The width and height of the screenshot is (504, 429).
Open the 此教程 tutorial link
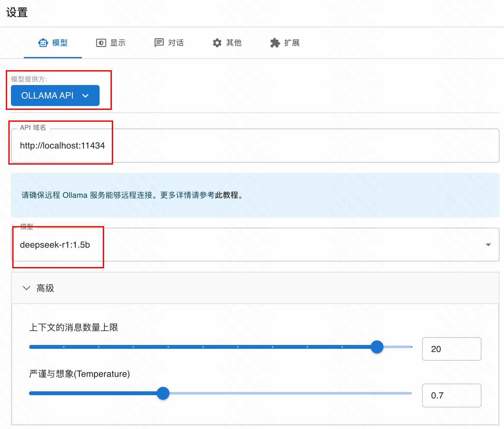click(227, 195)
